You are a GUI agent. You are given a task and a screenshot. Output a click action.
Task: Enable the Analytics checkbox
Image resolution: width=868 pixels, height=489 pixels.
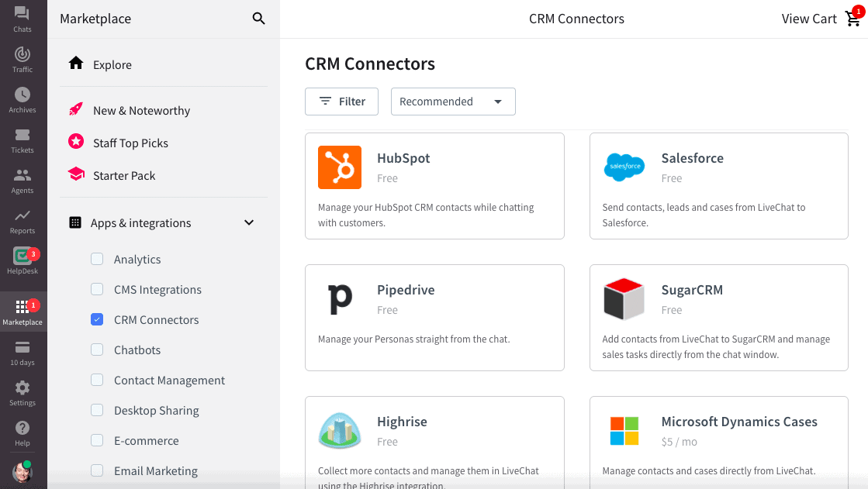pyautogui.click(x=97, y=259)
